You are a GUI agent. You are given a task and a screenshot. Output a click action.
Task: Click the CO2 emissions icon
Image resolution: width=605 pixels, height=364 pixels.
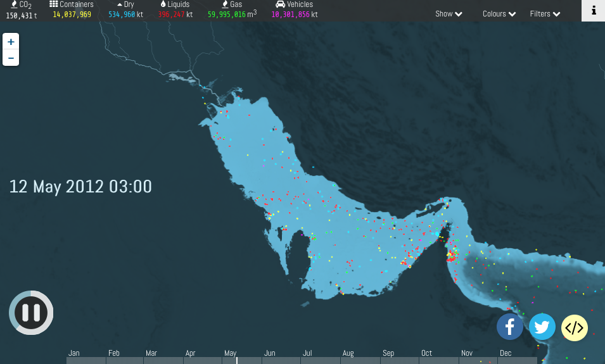click(x=14, y=4)
